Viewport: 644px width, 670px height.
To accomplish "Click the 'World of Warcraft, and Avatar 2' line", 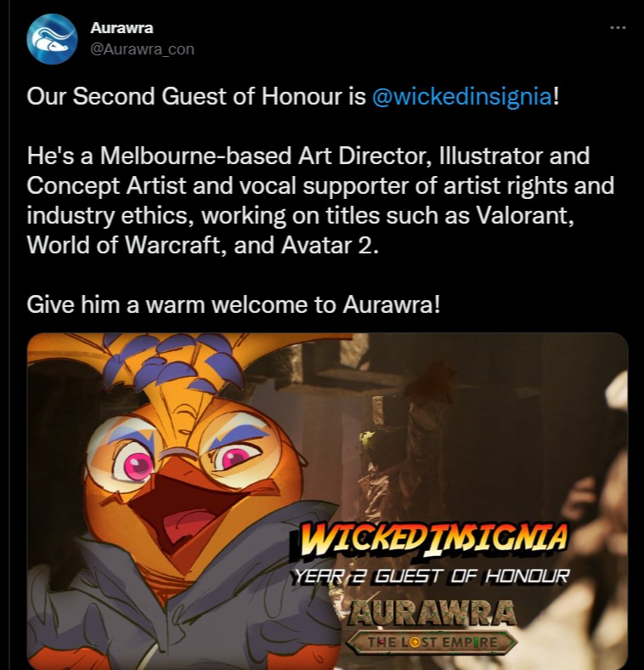I will pos(202,245).
